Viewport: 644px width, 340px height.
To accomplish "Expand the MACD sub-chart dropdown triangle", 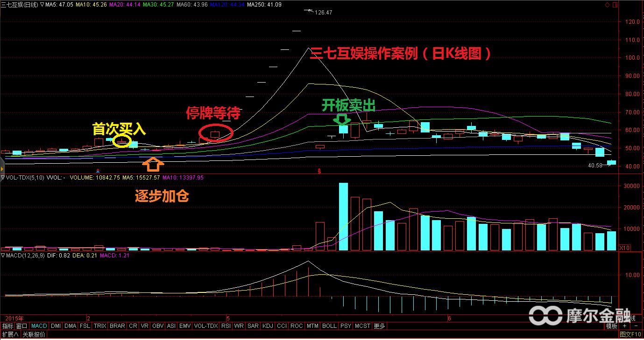I will tap(3, 255).
